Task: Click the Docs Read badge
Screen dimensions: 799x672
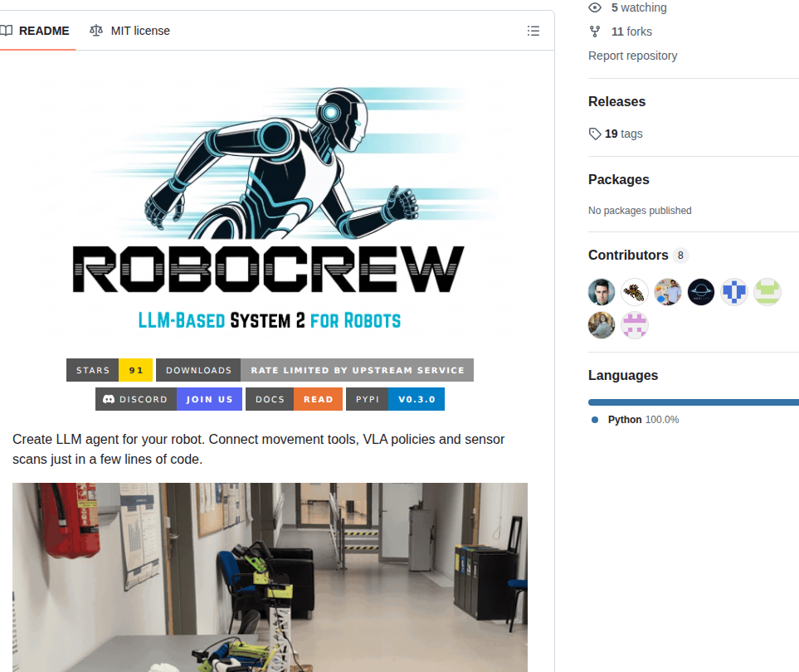Action: coord(294,399)
